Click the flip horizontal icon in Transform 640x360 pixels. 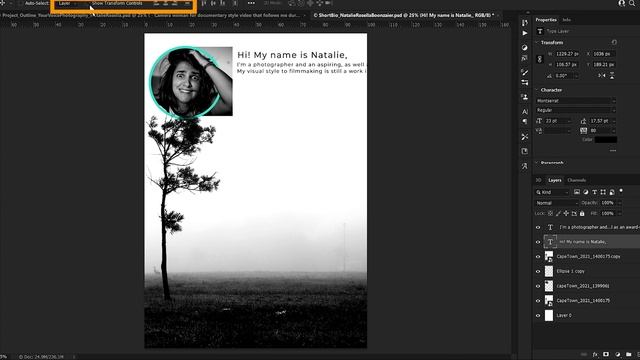(x=602, y=76)
